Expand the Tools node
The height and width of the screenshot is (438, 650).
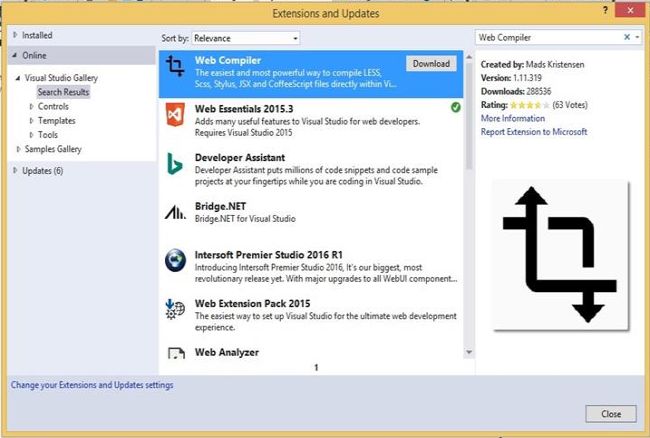(x=31, y=135)
